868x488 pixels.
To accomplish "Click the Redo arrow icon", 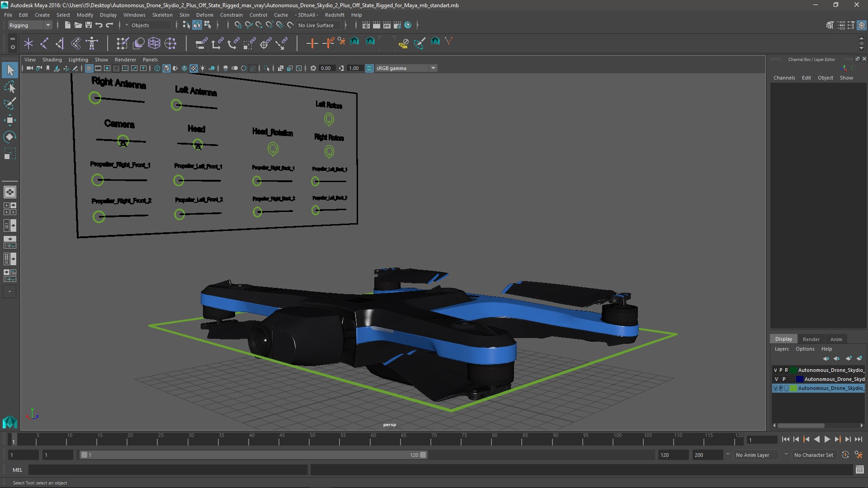I will pyautogui.click(x=109, y=25).
